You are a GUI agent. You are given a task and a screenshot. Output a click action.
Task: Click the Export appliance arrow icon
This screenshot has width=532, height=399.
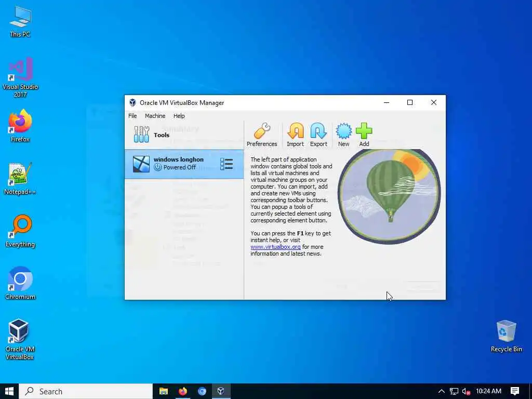[318, 135]
